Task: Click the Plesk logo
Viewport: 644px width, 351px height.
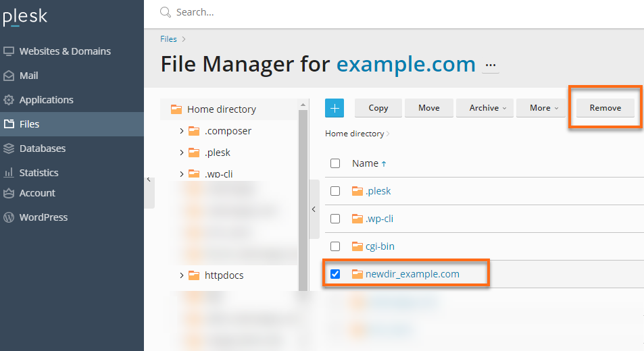Action: [25, 18]
